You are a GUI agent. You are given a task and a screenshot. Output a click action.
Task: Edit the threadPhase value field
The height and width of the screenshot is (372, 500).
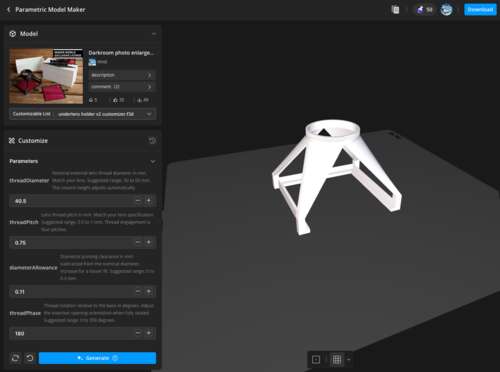[x=71, y=333]
